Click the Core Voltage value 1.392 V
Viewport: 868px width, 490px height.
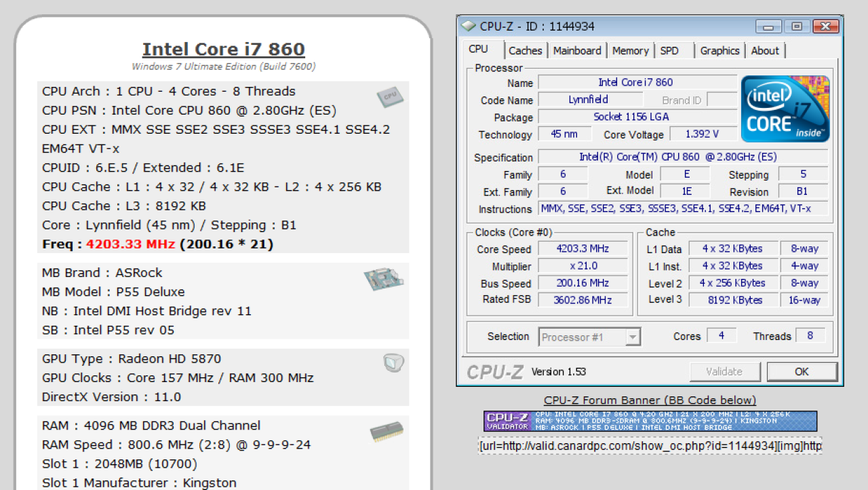click(702, 134)
